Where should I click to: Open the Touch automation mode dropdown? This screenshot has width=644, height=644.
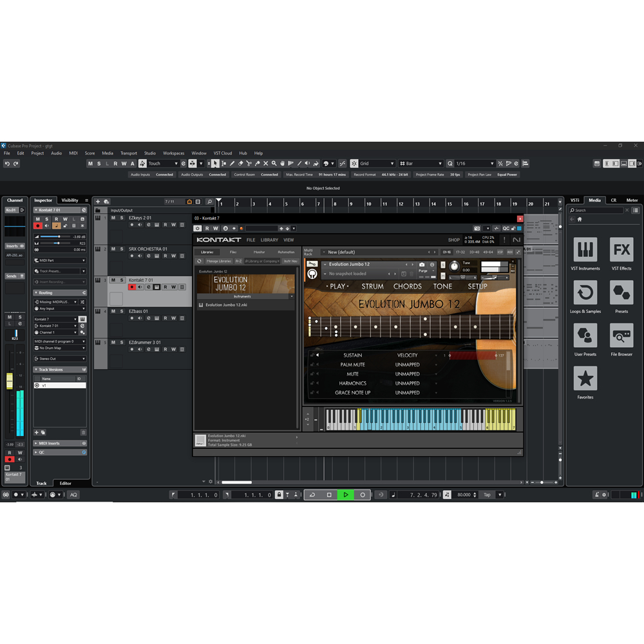pos(163,164)
